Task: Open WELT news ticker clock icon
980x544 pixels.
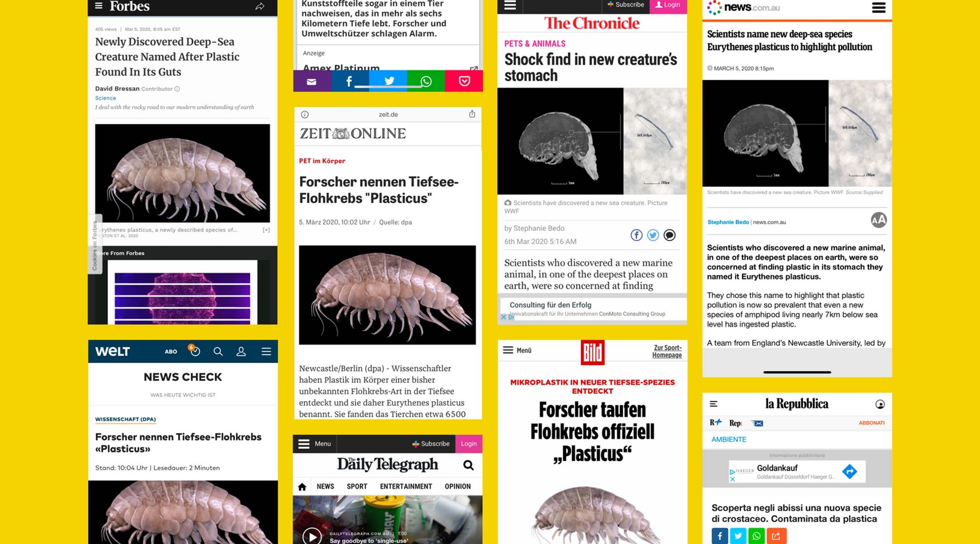Action: (x=195, y=351)
